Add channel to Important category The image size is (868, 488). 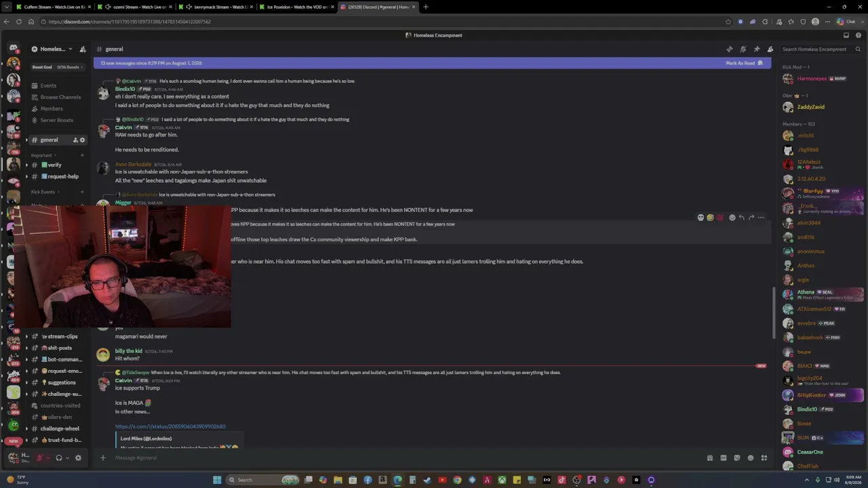(83, 155)
